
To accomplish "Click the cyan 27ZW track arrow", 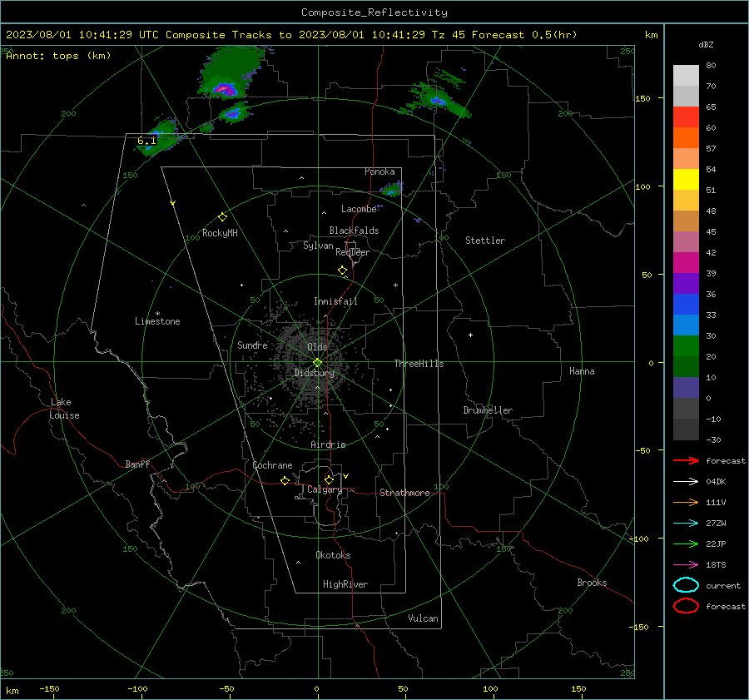I will (x=686, y=524).
